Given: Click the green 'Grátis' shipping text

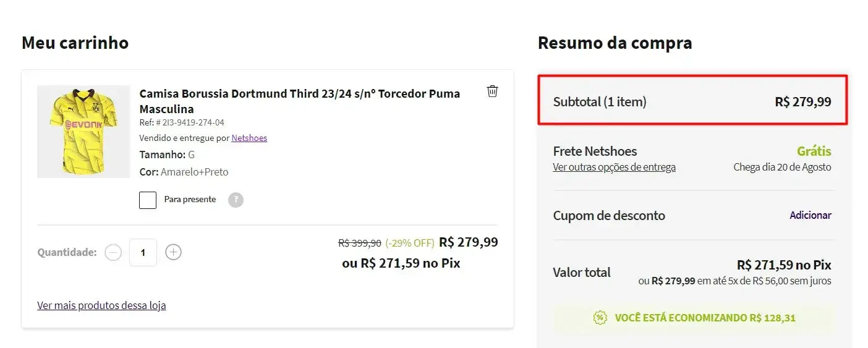Looking at the screenshot, I should pyautogui.click(x=814, y=151).
